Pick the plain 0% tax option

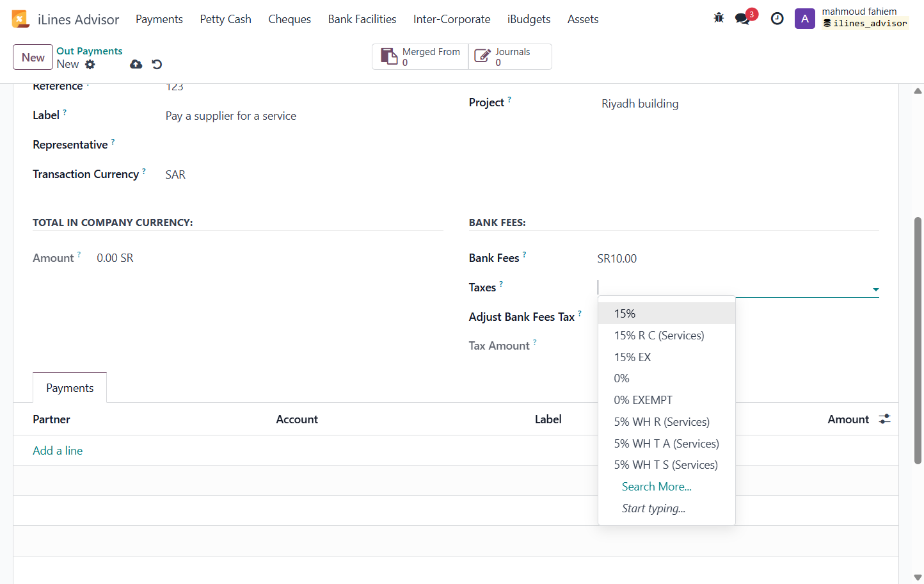coord(667,378)
